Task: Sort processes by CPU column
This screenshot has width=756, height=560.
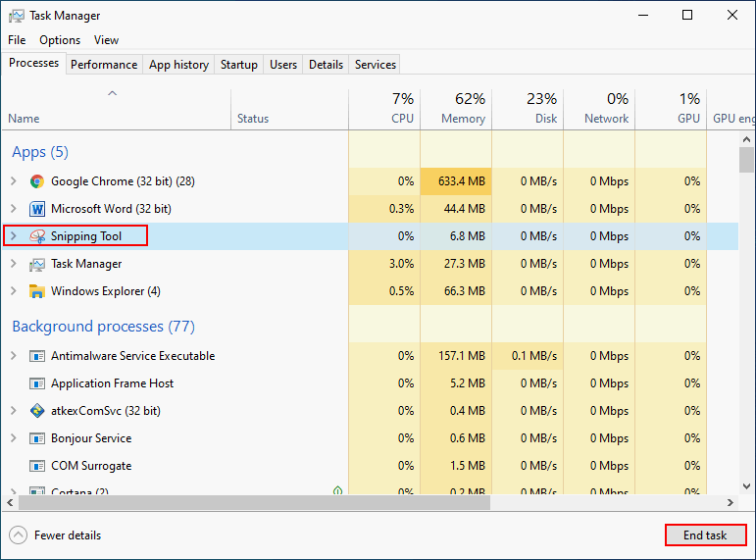Action: click(384, 110)
